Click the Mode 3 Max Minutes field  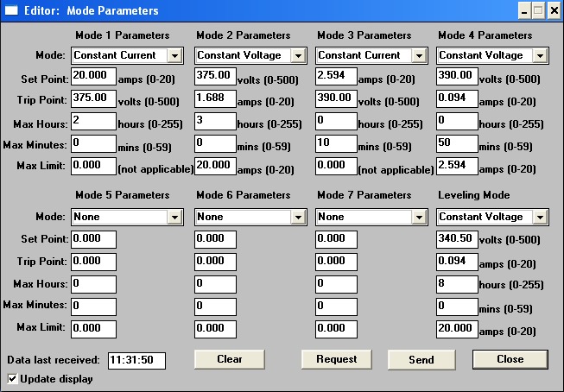point(336,142)
